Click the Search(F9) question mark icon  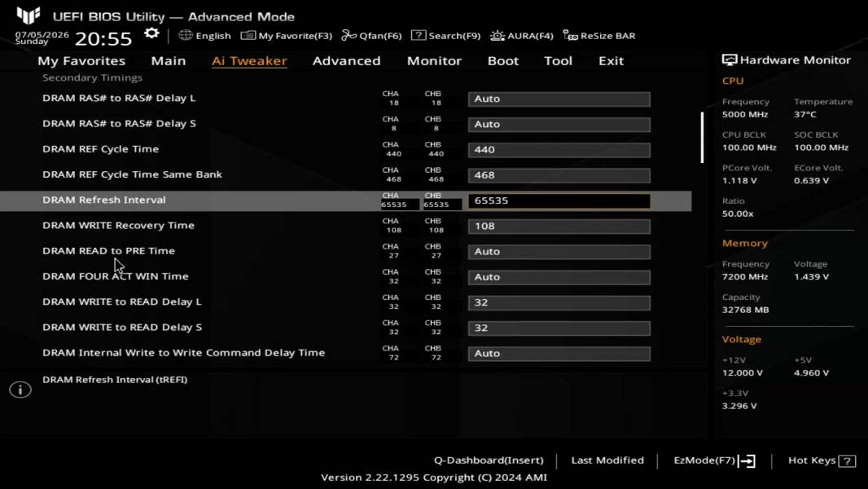[x=419, y=35]
